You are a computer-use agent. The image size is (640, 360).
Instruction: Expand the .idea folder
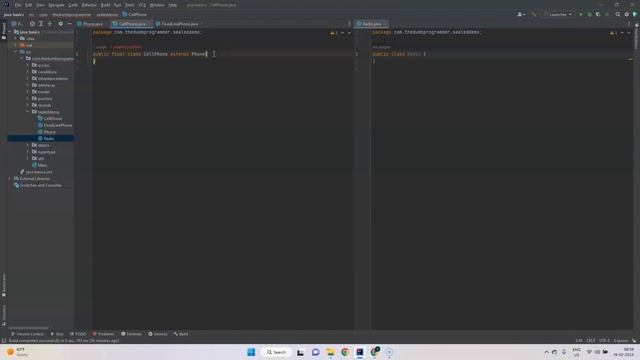tap(16, 38)
